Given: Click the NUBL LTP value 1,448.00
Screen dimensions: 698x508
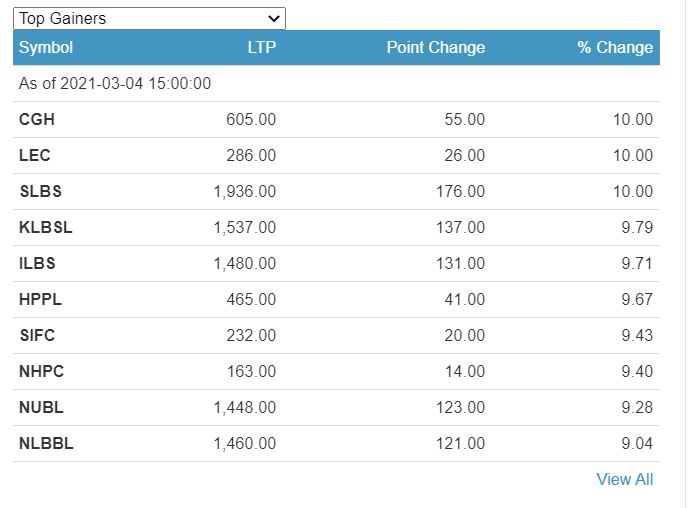Looking at the screenshot, I should click(x=245, y=407).
